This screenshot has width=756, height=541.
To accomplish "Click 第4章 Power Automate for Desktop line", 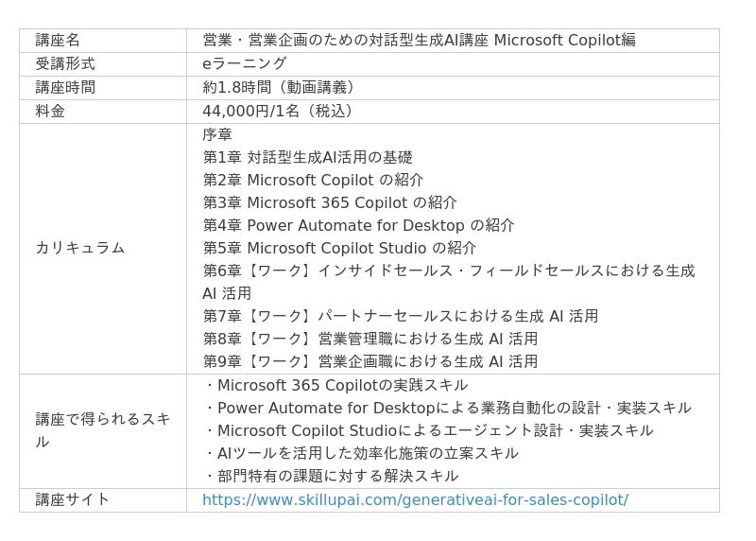I will [358, 225].
